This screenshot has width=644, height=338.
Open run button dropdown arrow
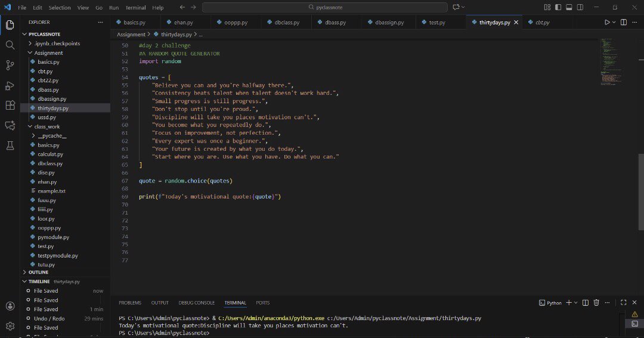tap(614, 22)
